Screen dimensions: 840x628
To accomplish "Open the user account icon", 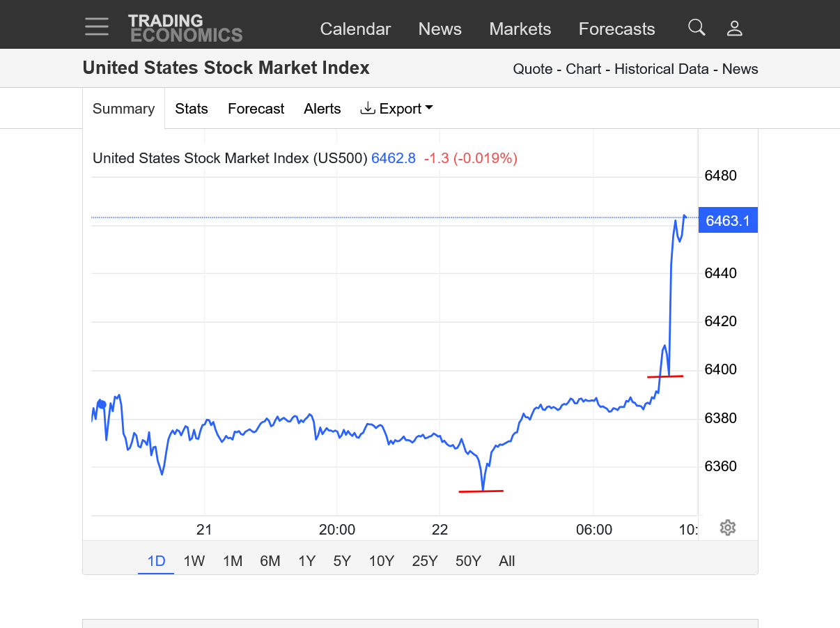I will 734,28.
